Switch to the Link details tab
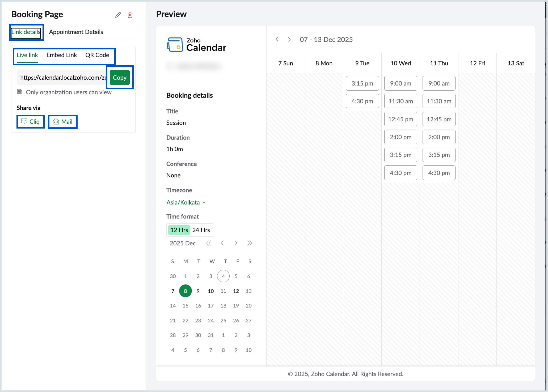The image size is (548, 392). click(26, 32)
